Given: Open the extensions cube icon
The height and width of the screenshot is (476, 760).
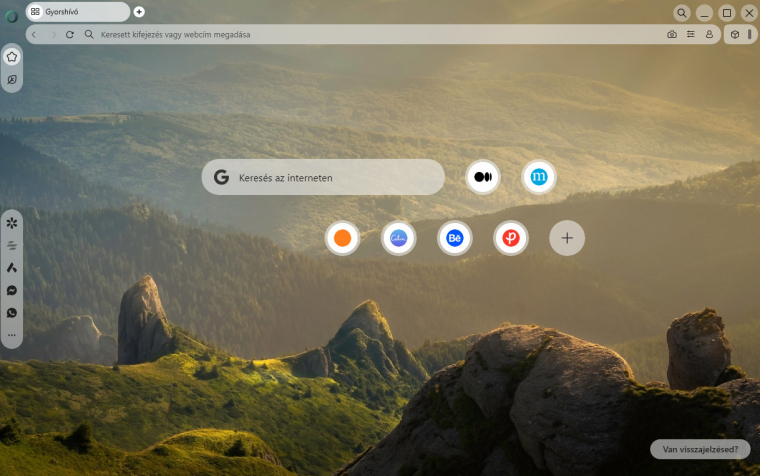Looking at the screenshot, I should pos(735,34).
